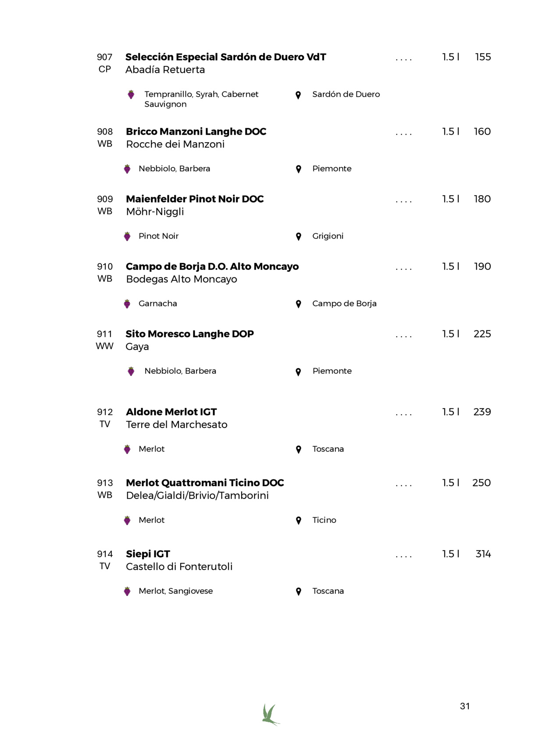This screenshot has height=756, width=534.
Task: Click the Selección Especial Sardón de Duero title
Action: (226, 57)
